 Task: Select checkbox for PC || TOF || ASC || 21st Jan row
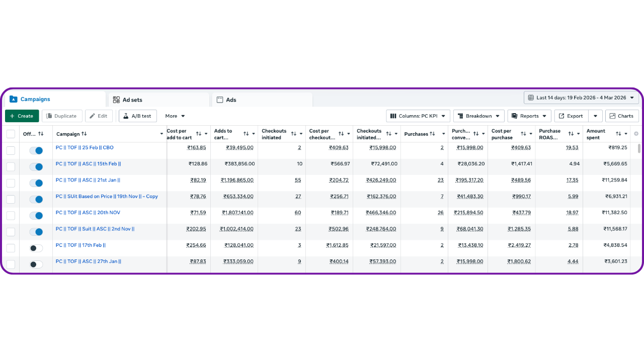(11, 183)
